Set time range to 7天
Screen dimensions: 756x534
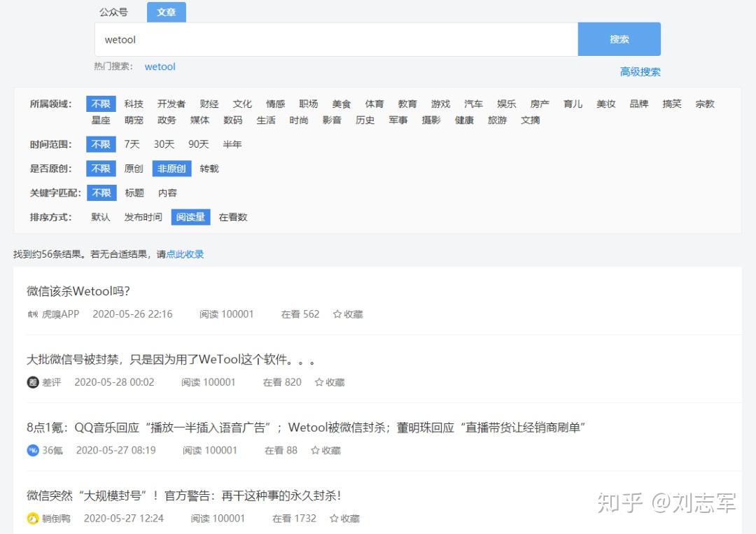(132, 144)
